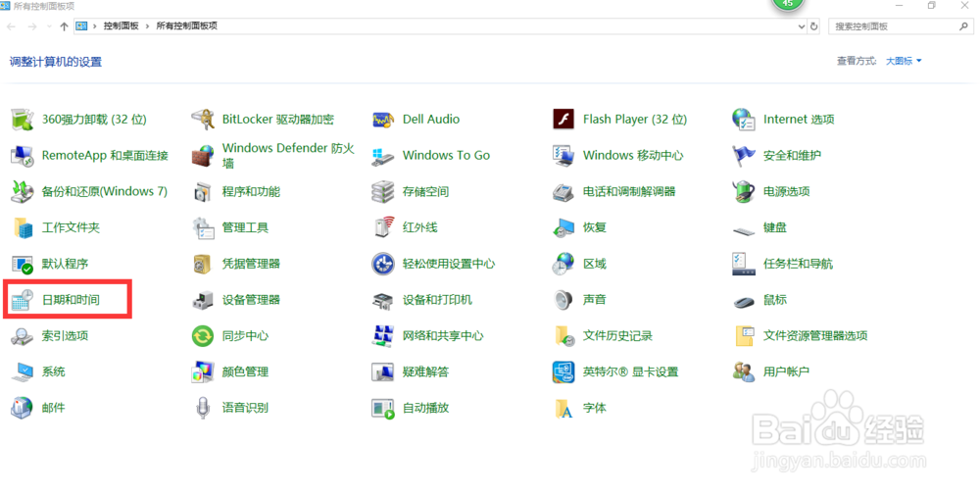
Task: Open the Internet 选项 globe icon
Action: click(x=744, y=119)
